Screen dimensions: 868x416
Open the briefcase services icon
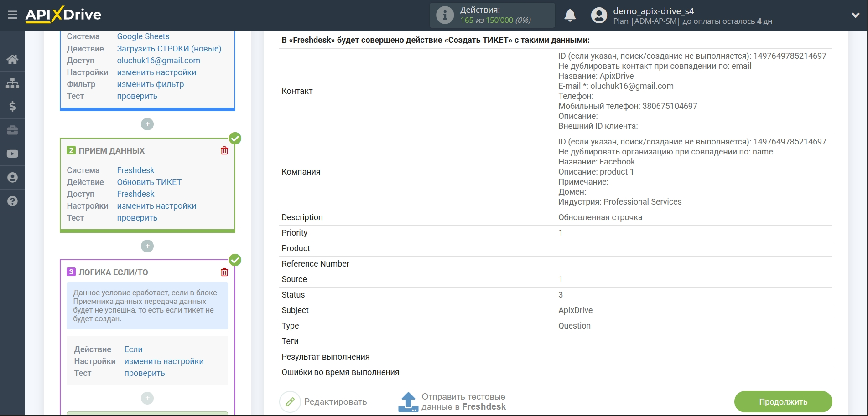click(x=12, y=130)
